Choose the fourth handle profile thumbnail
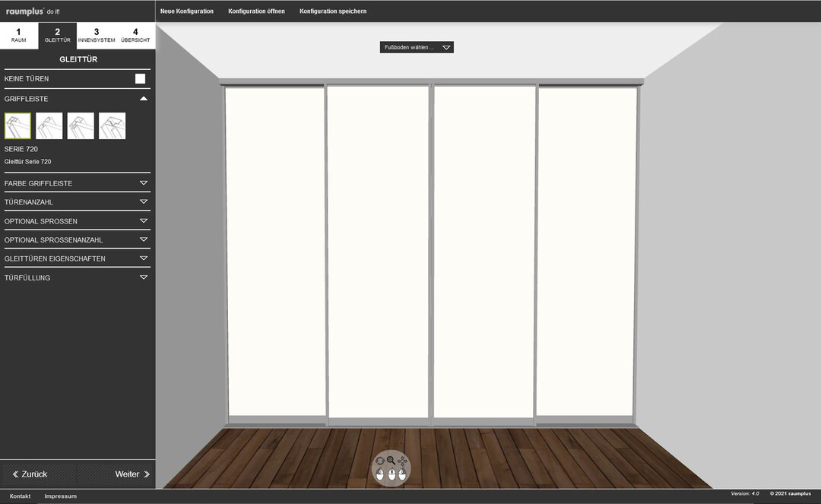Screen dimensions: 821x504 tap(112, 125)
